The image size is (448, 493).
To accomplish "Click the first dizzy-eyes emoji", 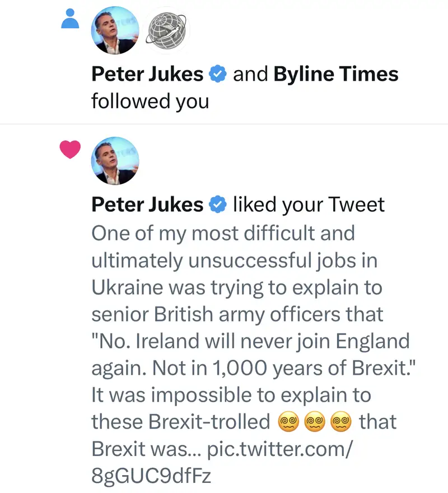I will point(288,422).
